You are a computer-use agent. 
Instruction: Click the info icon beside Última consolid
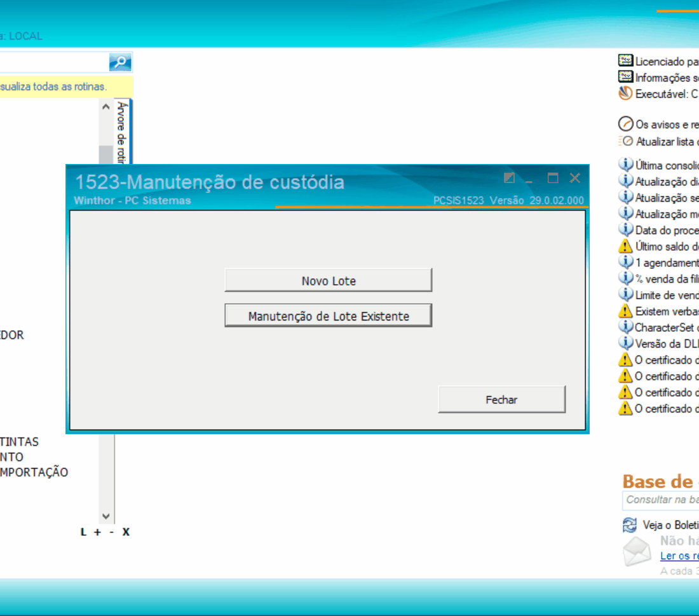coord(625,165)
